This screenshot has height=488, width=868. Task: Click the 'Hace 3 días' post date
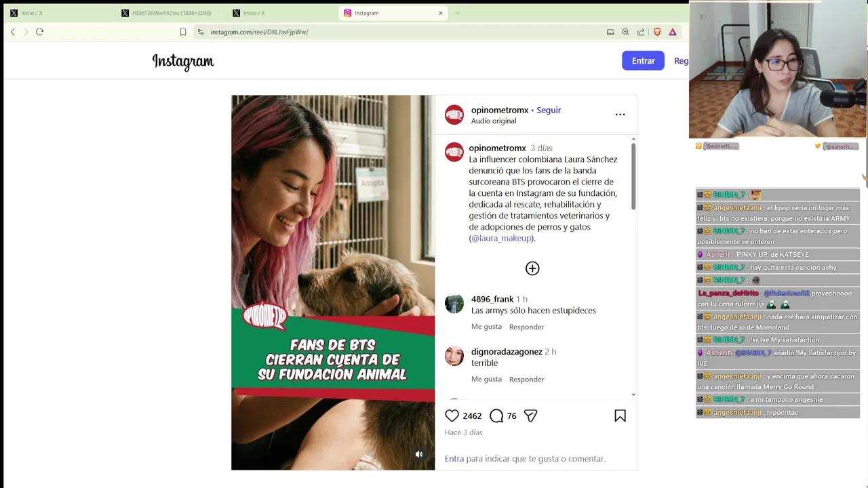464,432
